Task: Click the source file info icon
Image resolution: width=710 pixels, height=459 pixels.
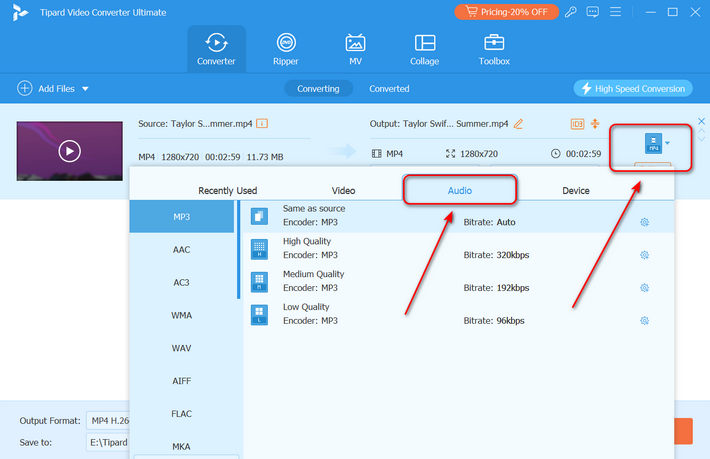Action: pyautogui.click(x=262, y=124)
